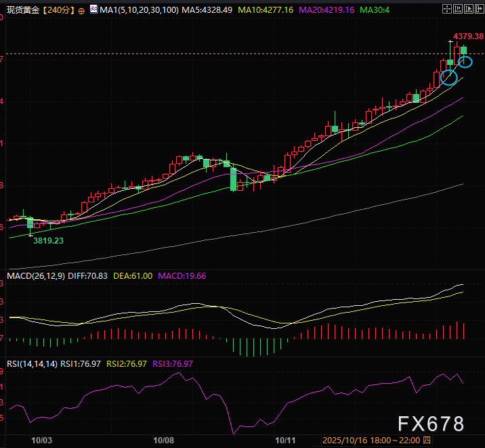Image resolution: width=485 pixels, height=448 pixels.
Task: Open RSI(14,14,14) indicator parameters
Action: pos(32,364)
